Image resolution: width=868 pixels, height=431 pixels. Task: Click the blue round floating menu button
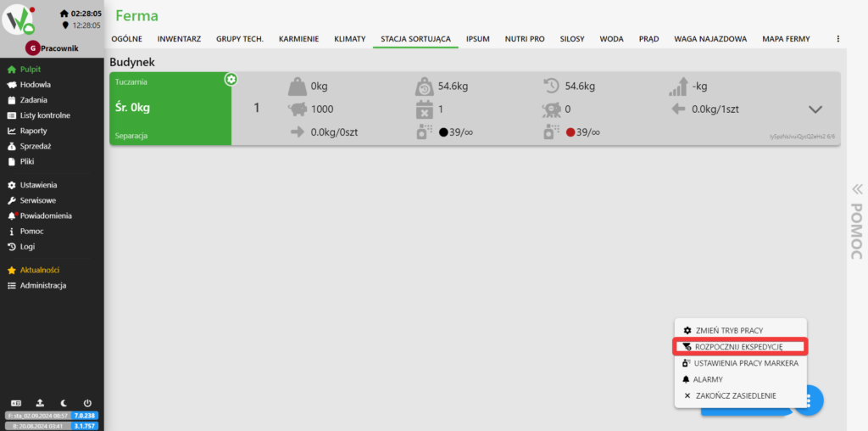pos(808,400)
